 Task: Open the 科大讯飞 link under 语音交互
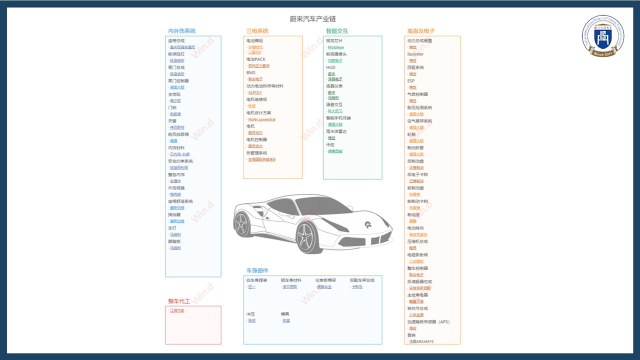point(335,111)
